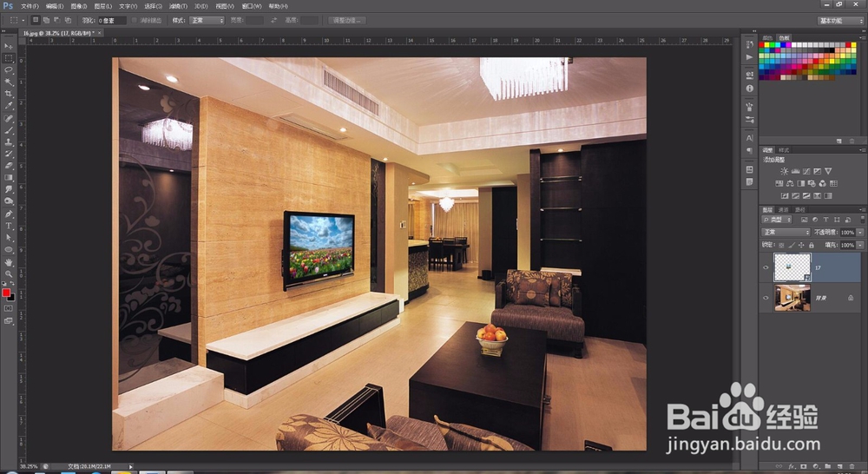This screenshot has height=474, width=868.
Task: Select the Eyedropper tool
Action: [9, 105]
